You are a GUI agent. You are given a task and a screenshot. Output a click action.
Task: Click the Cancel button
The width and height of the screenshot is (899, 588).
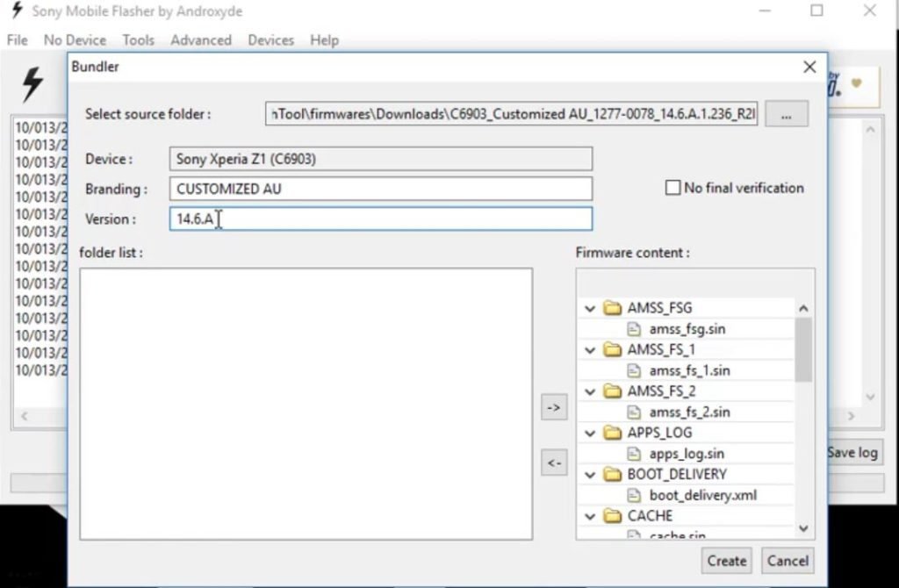pyautogui.click(x=788, y=561)
